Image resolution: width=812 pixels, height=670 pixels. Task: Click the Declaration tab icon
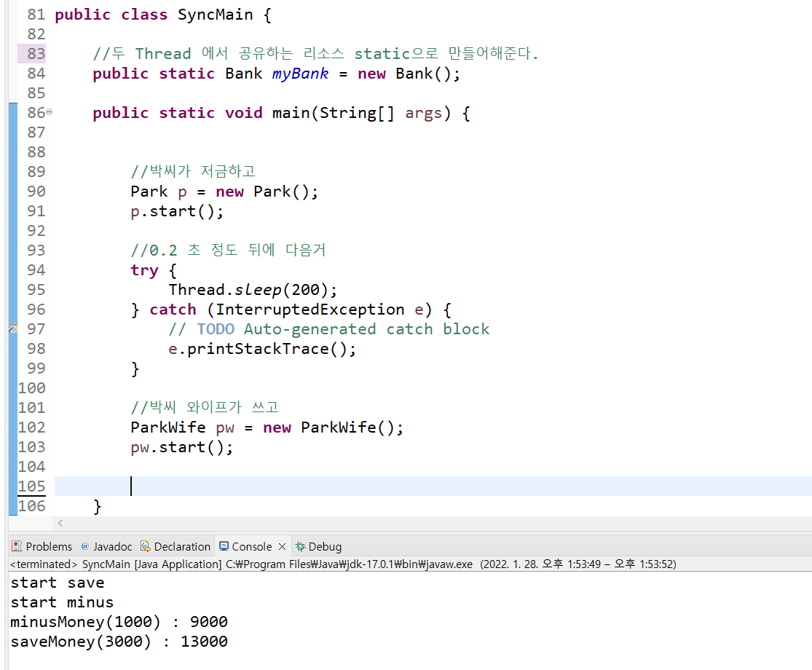click(145, 546)
